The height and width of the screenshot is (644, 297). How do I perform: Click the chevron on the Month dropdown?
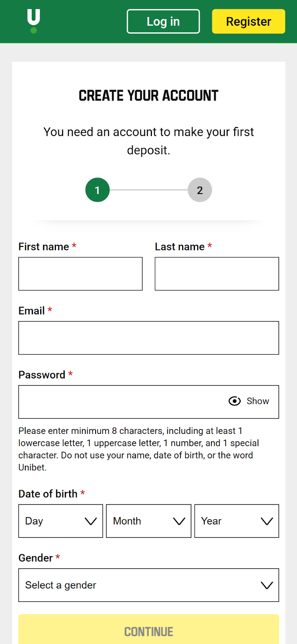(178, 521)
